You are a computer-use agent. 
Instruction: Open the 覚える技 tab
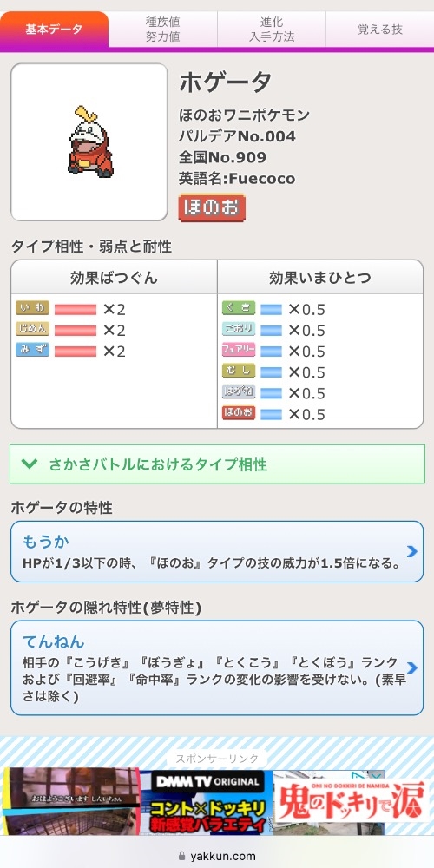[380, 30]
